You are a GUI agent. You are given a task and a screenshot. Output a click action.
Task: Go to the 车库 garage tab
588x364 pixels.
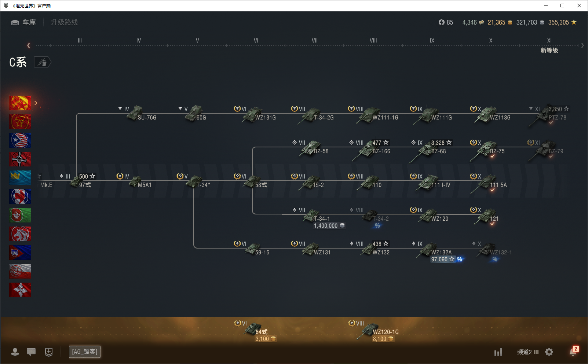24,22
